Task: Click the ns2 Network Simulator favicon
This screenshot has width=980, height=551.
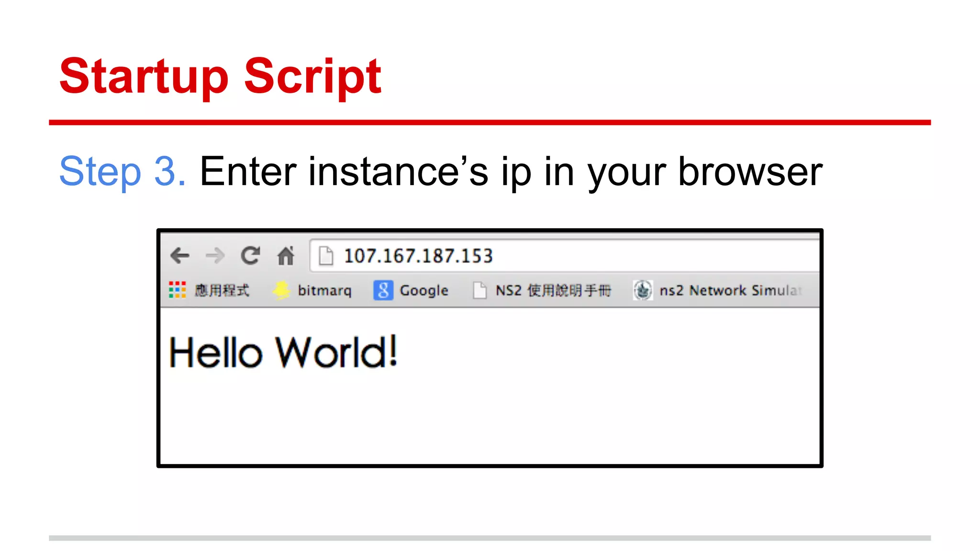Action: [x=643, y=290]
